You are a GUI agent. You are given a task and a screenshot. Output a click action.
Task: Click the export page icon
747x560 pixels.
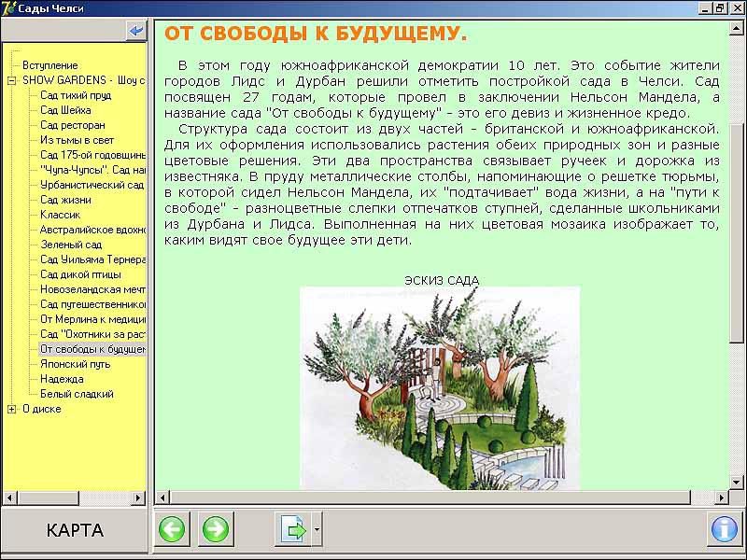[x=293, y=530]
